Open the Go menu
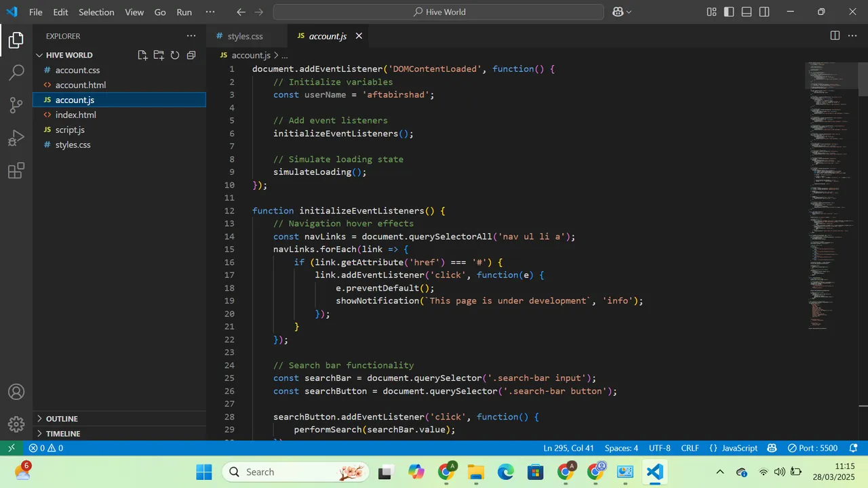 [x=160, y=12]
